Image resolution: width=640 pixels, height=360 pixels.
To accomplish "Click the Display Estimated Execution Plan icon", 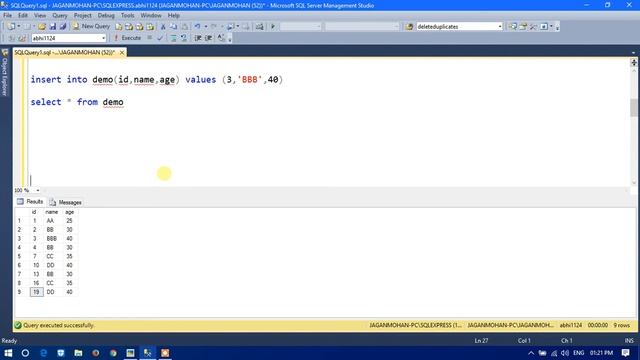I will pos(173,38).
